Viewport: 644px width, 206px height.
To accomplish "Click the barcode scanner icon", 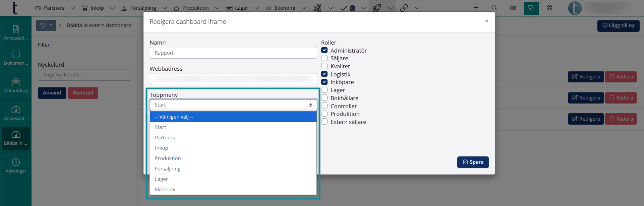I will 513,8.
